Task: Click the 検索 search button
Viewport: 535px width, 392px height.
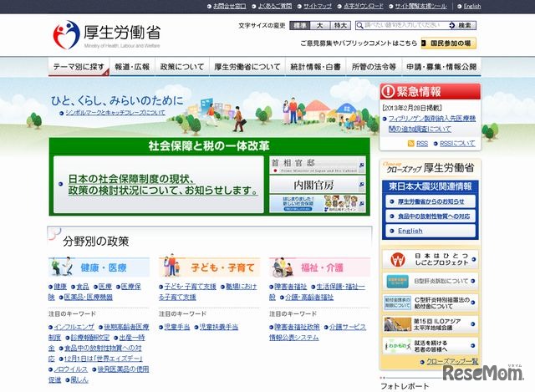Action: (462, 26)
